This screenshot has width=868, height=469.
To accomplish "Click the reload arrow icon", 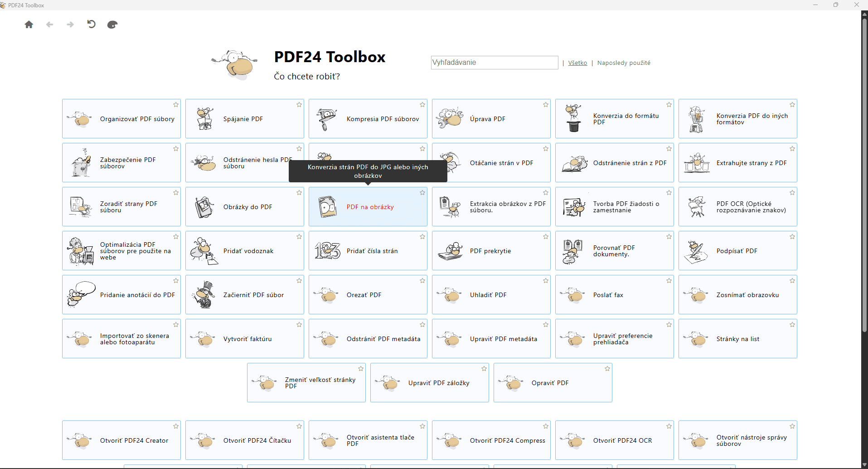I will tap(91, 24).
